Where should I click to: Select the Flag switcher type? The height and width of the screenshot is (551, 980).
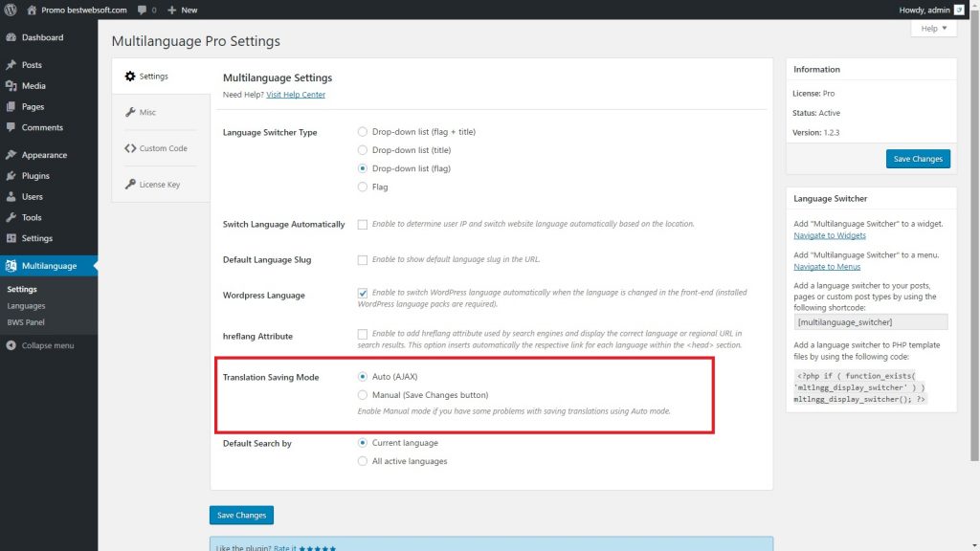pyautogui.click(x=363, y=187)
